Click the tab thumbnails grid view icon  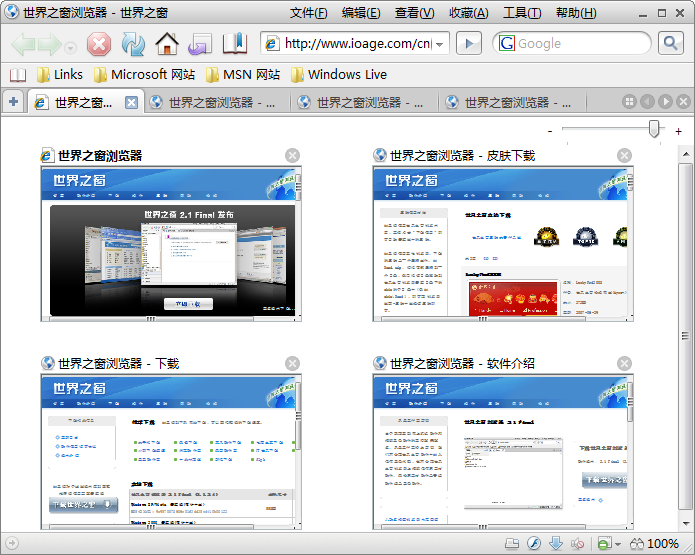(x=629, y=102)
